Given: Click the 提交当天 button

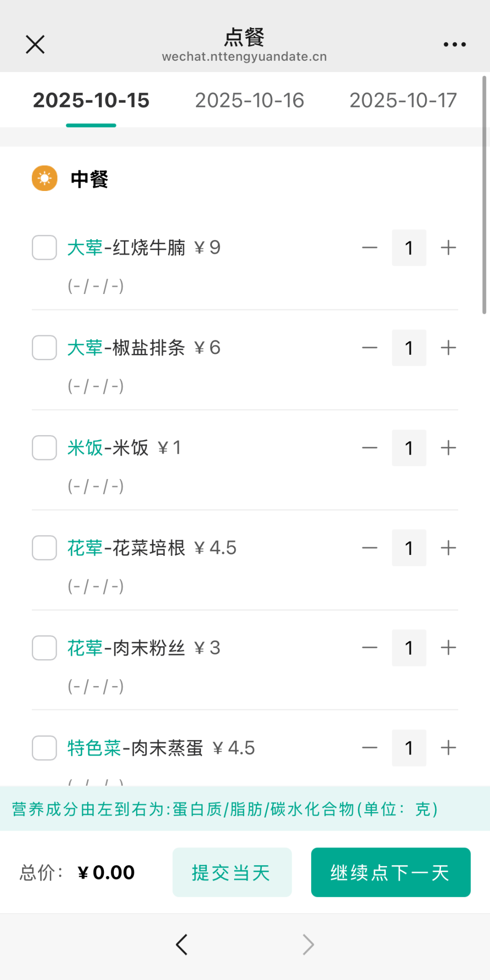Looking at the screenshot, I should (x=232, y=872).
